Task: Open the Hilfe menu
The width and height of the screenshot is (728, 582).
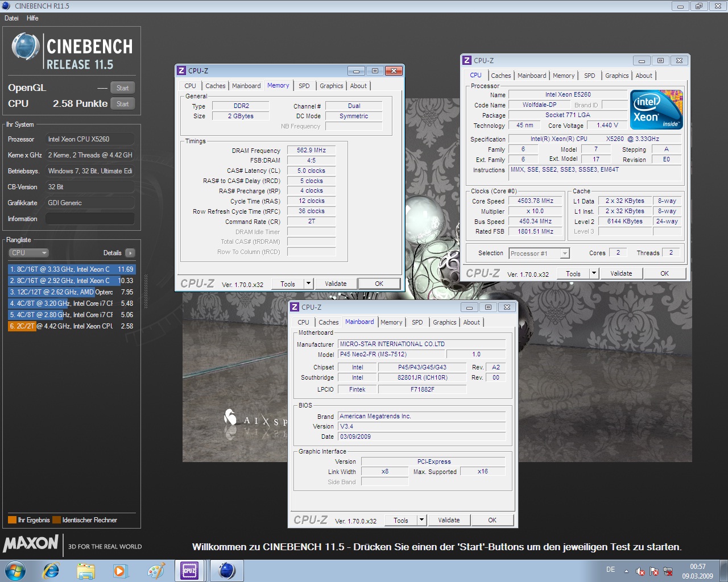Action: pyautogui.click(x=32, y=18)
